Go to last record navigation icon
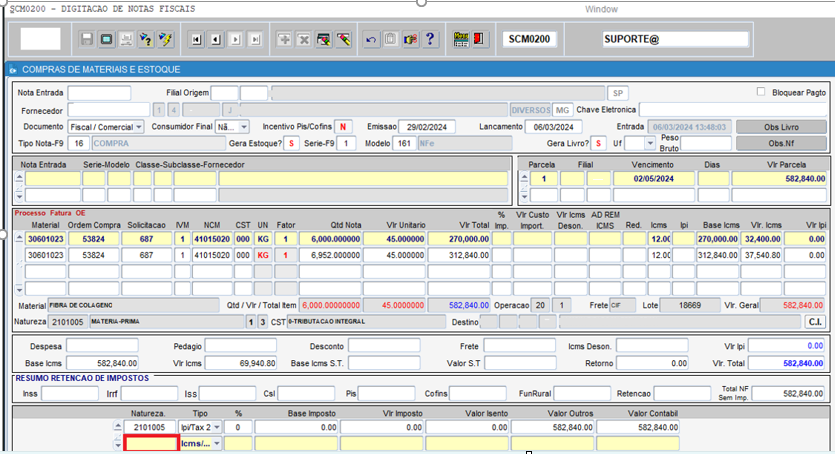The height and width of the screenshot is (454, 835). [256, 39]
